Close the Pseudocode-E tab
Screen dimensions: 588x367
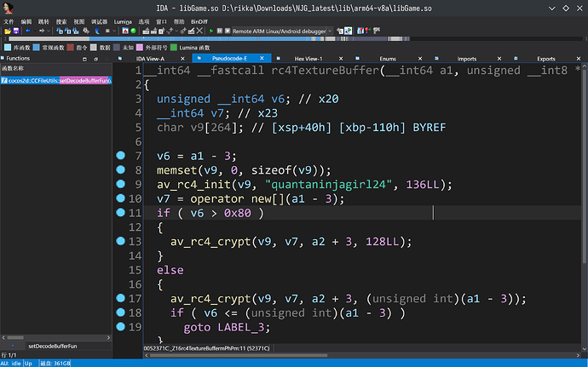pos(262,58)
